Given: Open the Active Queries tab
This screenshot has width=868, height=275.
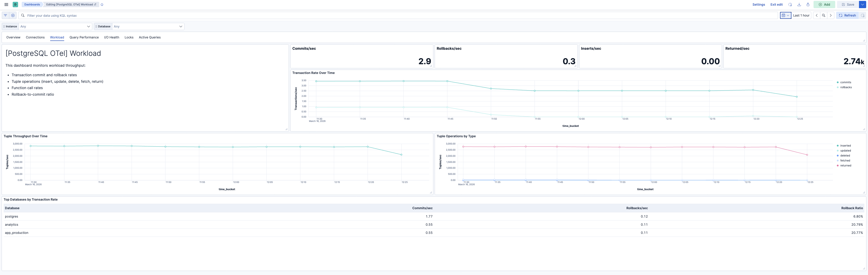Looking at the screenshot, I should [x=150, y=37].
